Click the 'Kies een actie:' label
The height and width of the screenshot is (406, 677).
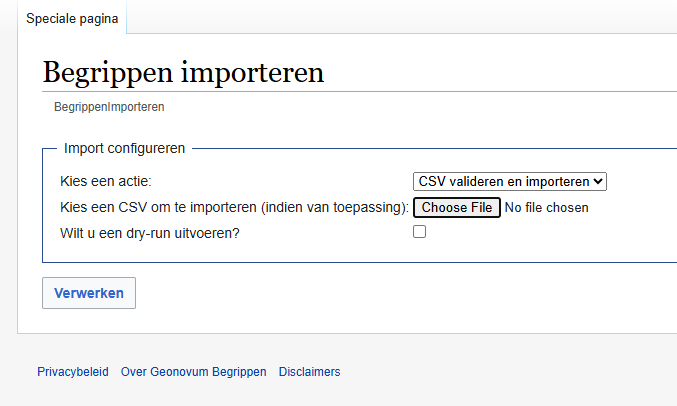tap(113, 182)
